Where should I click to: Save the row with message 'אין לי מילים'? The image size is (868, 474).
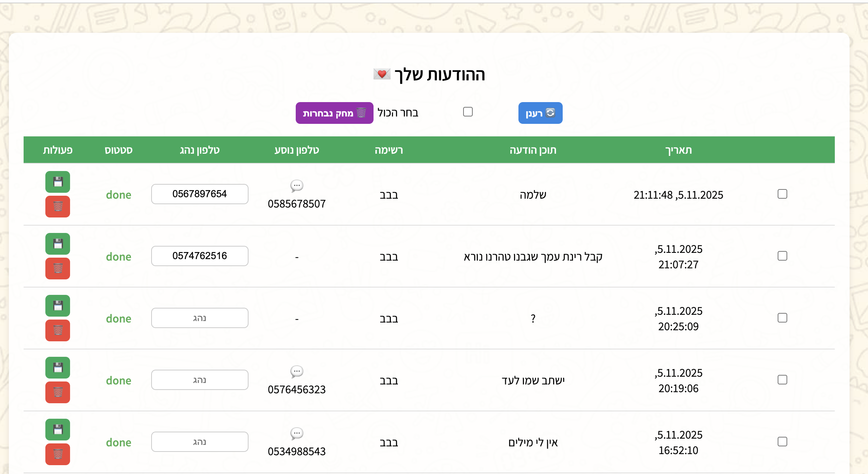(58, 429)
